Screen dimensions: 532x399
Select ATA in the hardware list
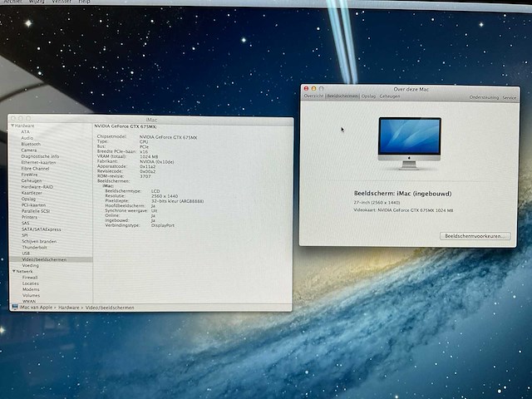coord(26,131)
